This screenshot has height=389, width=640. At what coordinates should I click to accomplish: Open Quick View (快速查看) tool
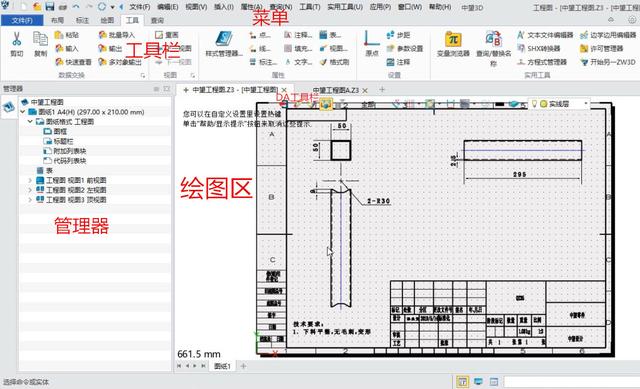tap(73, 62)
